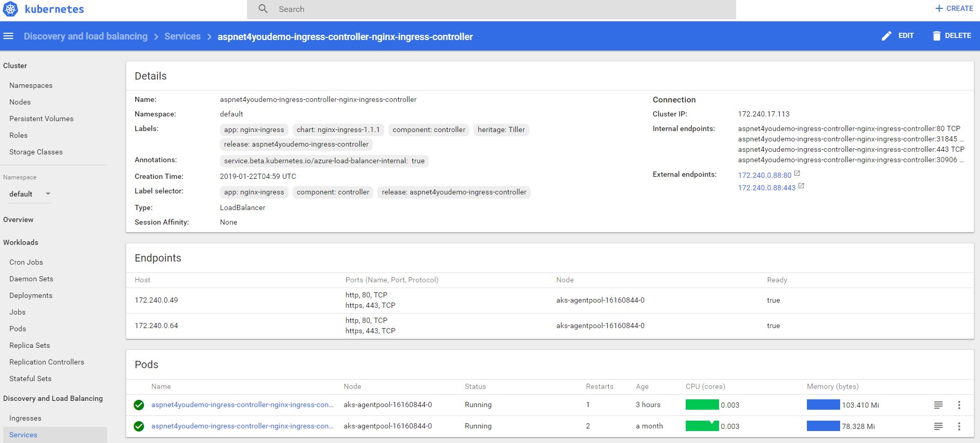Open Storage Classes in sidebar
Viewport: 980px width, 443px height.
36,152
